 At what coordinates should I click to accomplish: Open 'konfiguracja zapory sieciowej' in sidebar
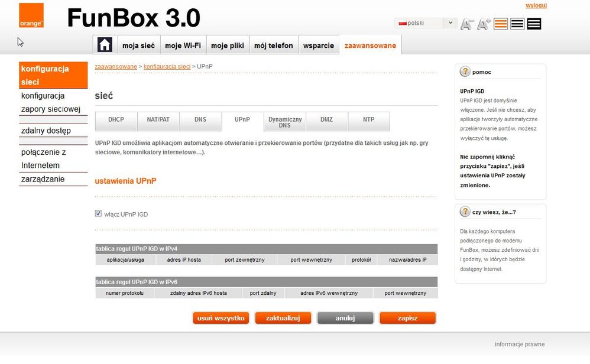pyautogui.click(x=53, y=102)
